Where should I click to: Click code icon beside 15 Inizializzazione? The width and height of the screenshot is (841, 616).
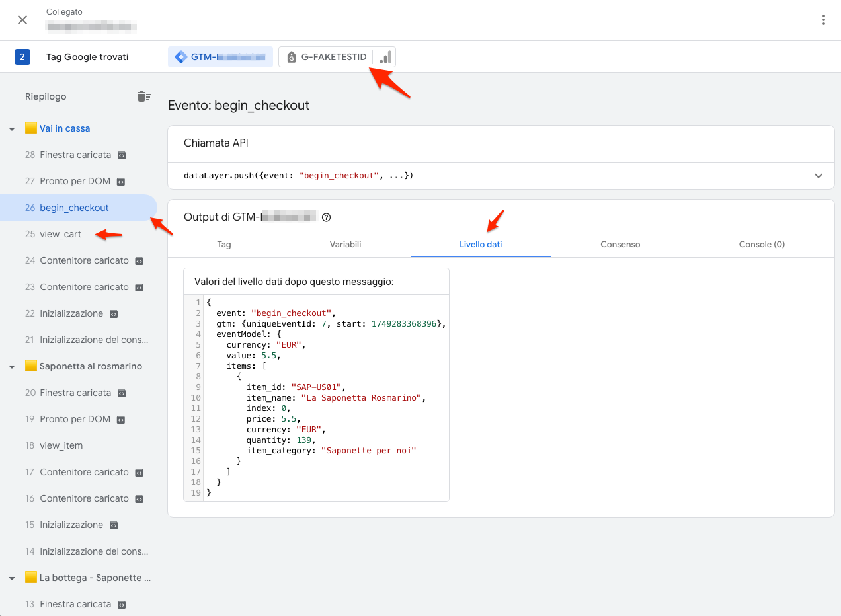[x=114, y=525]
